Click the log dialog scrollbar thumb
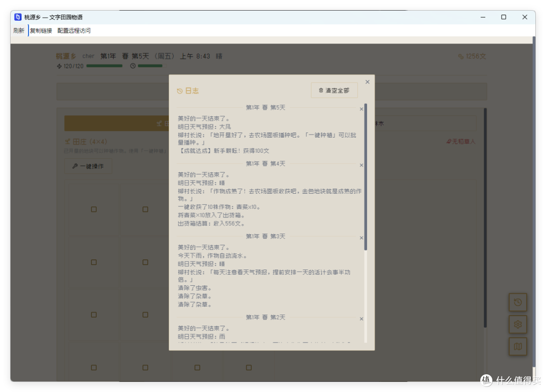546x392 pixels. [366, 177]
